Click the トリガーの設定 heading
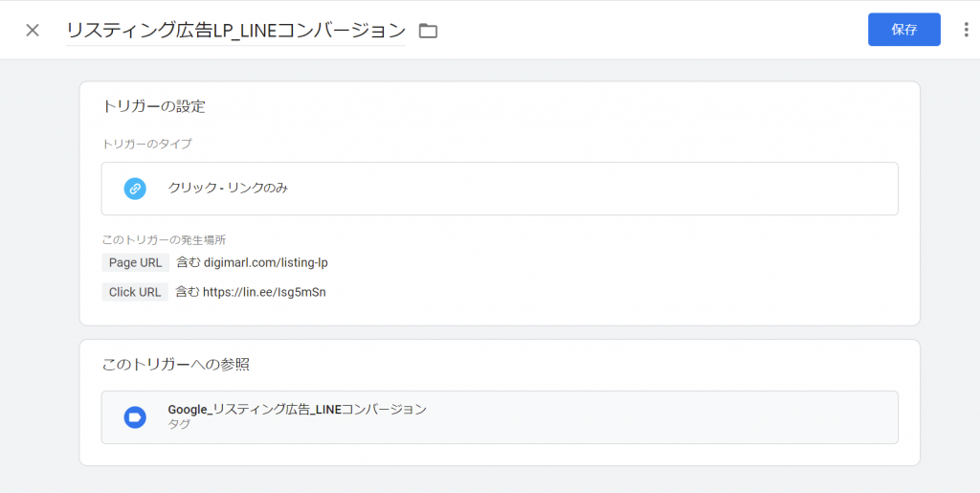 [x=154, y=106]
